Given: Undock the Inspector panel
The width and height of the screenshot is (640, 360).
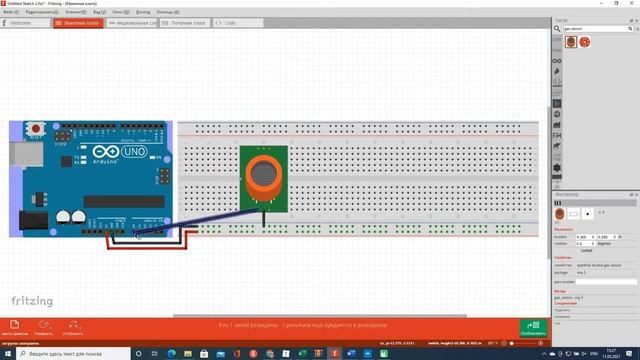Looking at the screenshot, I should pyautogui.click(x=631, y=195).
